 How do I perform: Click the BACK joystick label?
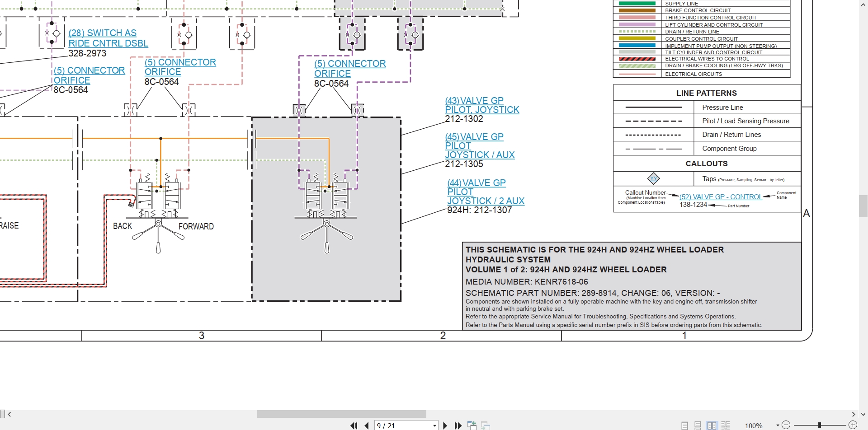[x=123, y=226]
